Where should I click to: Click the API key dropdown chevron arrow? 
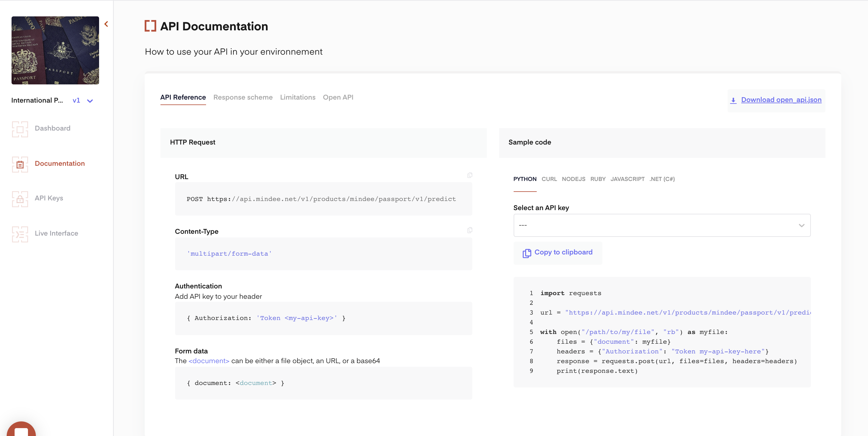(x=801, y=225)
